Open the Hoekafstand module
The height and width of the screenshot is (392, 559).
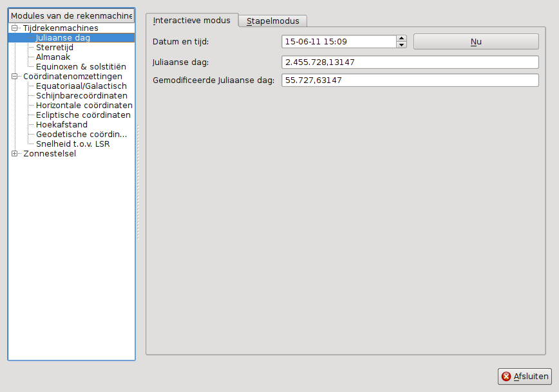tap(62, 125)
